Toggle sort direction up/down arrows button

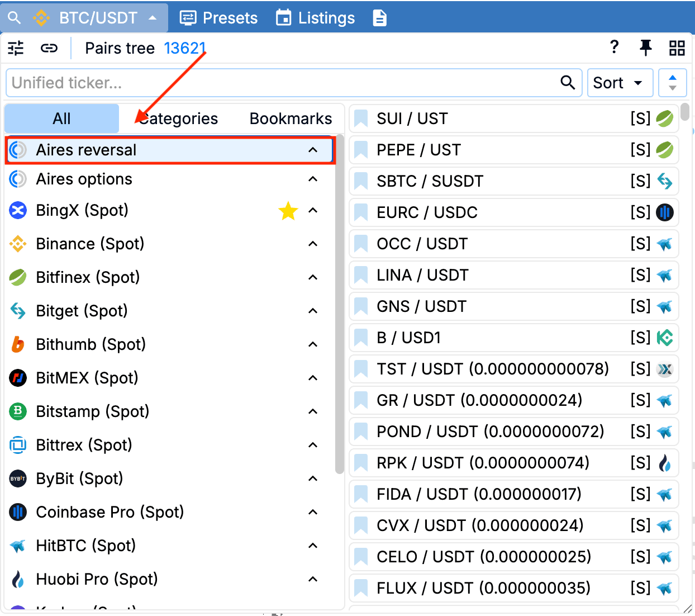(x=673, y=83)
